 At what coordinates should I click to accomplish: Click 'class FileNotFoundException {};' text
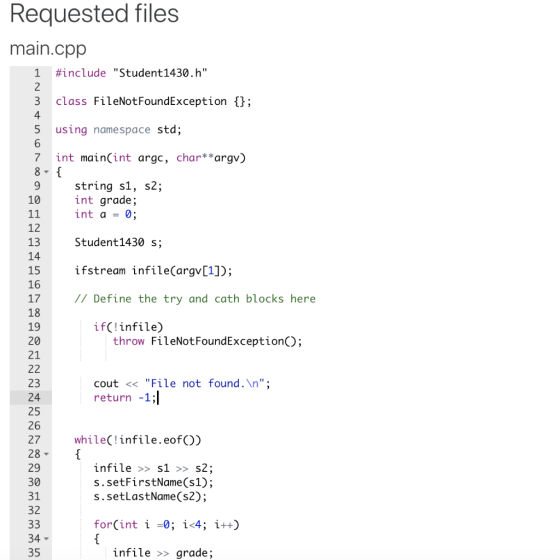[154, 101]
